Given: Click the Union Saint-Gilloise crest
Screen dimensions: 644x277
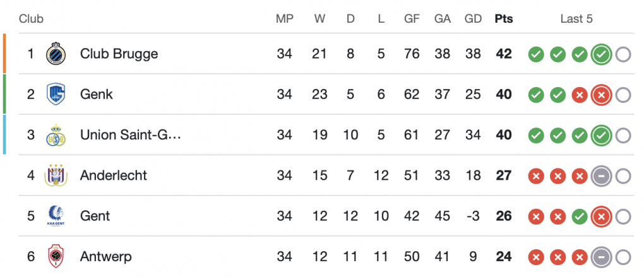Looking at the screenshot, I should pyautogui.click(x=56, y=134).
